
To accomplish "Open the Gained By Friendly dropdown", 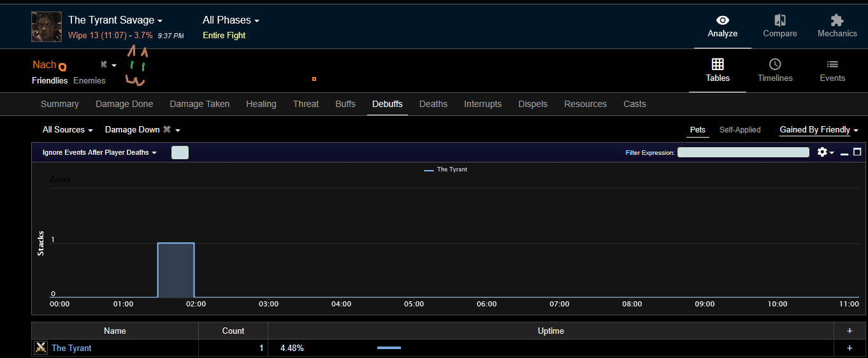I will (x=819, y=129).
